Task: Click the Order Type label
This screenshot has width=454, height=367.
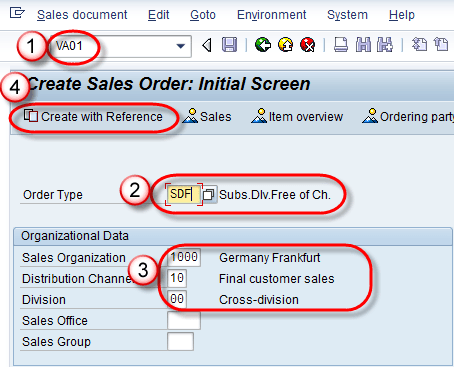Action: click(x=53, y=195)
